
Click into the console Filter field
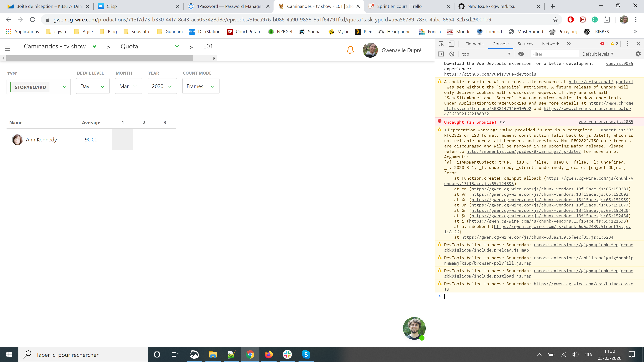555,54
